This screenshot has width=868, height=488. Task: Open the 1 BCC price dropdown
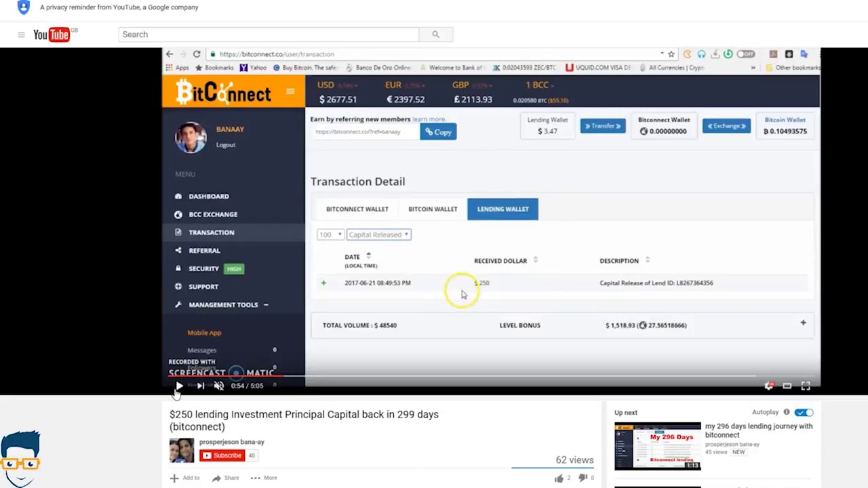point(540,85)
